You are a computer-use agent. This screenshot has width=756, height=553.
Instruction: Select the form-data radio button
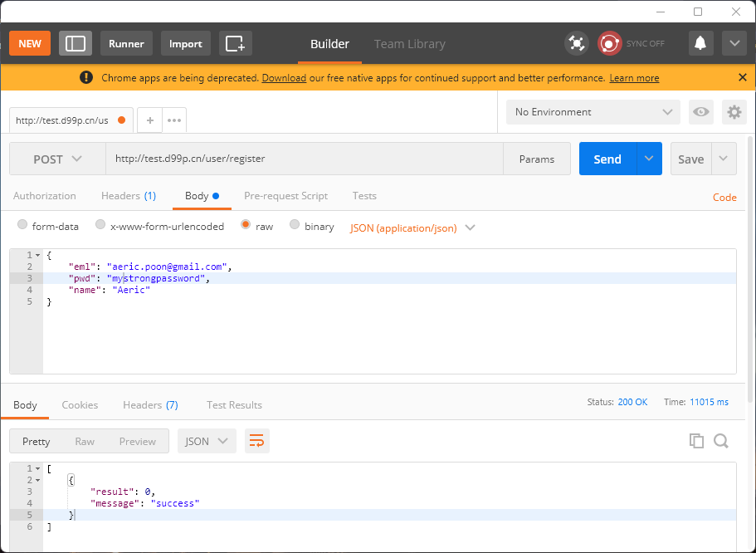[x=23, y=225]
